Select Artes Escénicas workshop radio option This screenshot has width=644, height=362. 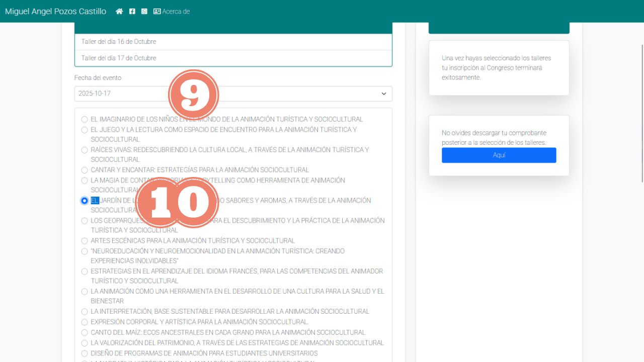coord(85,241)
